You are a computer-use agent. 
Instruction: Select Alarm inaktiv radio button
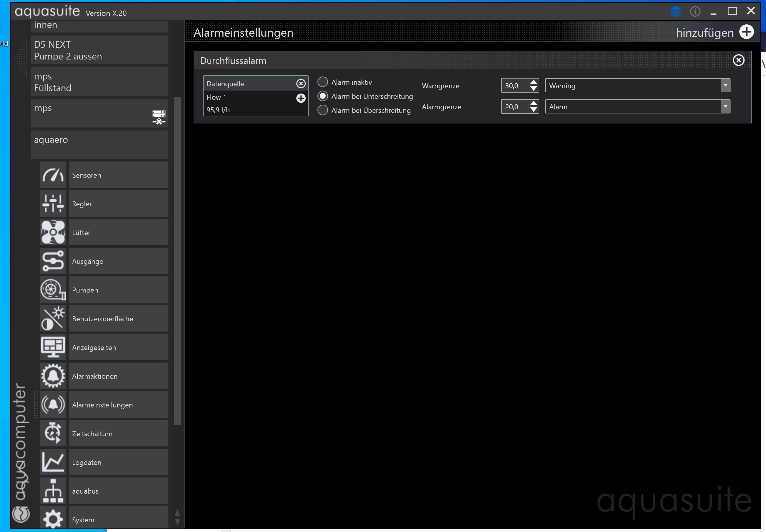coord(323,82)
